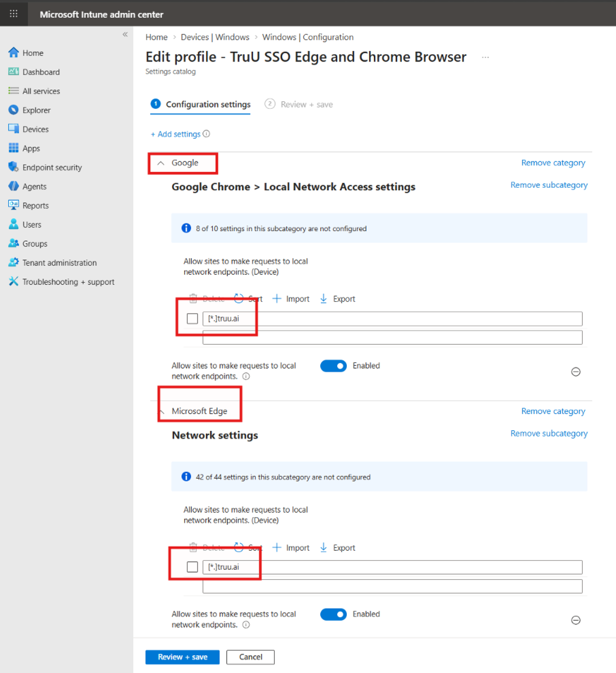Image resolution: width=616 pixels, height=673 pixels.
Task: Click Import in Microsoft Edge list toolbar
Action: [x=291, y=548]
